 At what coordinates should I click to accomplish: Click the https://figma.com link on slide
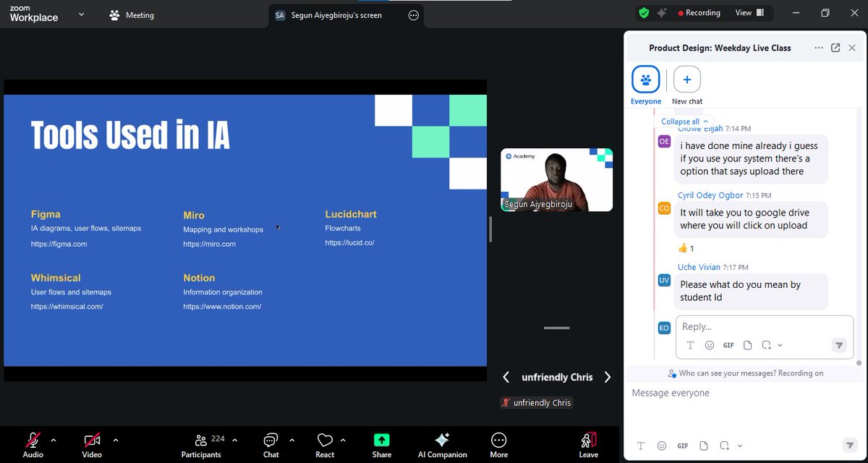pyautogui.click(x=59, y=244)
